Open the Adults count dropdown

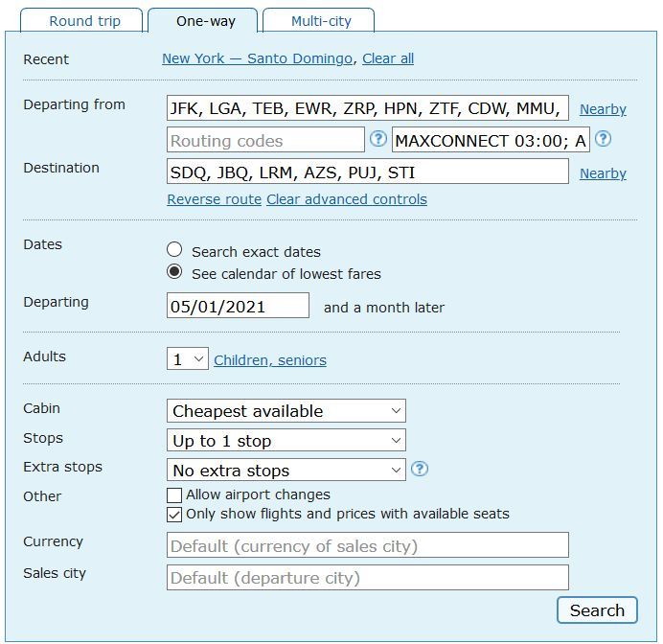click(x=188, y=359)
